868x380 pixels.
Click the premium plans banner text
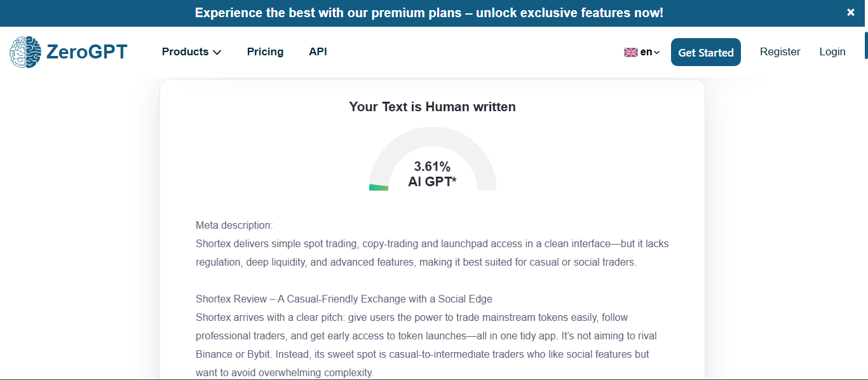point(429,13)
